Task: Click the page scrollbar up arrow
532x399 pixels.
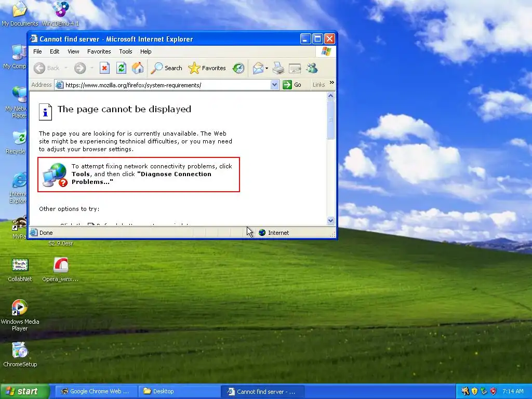Action: pos(331,96)
